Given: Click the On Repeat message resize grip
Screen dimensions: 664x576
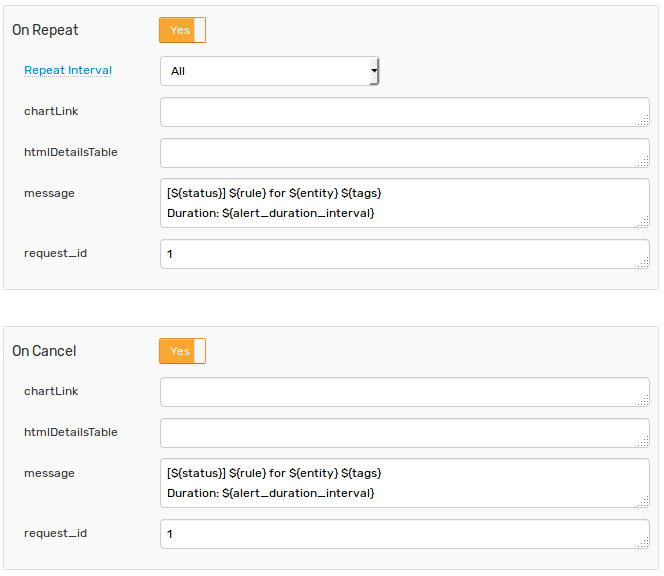Looking at the screenshot, I should [x=644, y=222].
